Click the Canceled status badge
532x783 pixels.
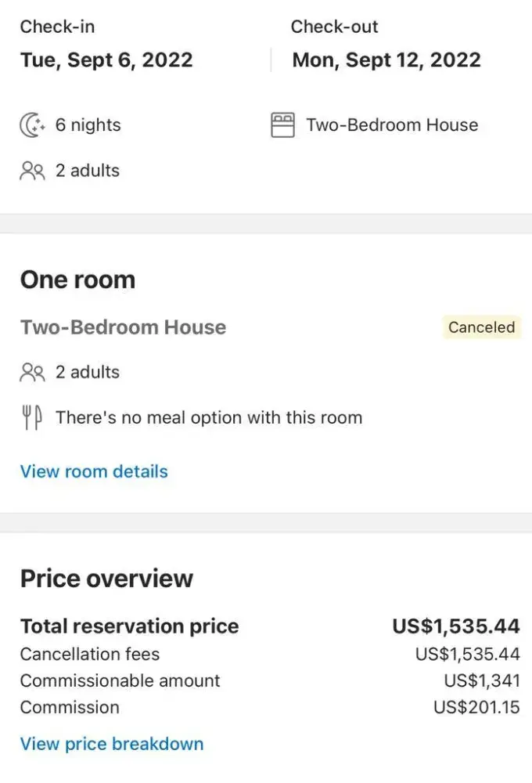tap(481, 327)
